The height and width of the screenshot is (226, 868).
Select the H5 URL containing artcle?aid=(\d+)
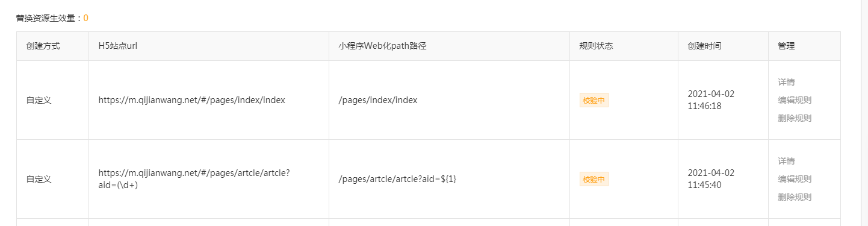tap(194, 179)
